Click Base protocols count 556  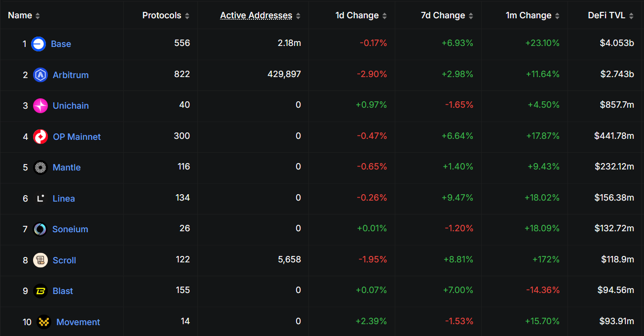point(182,43)
